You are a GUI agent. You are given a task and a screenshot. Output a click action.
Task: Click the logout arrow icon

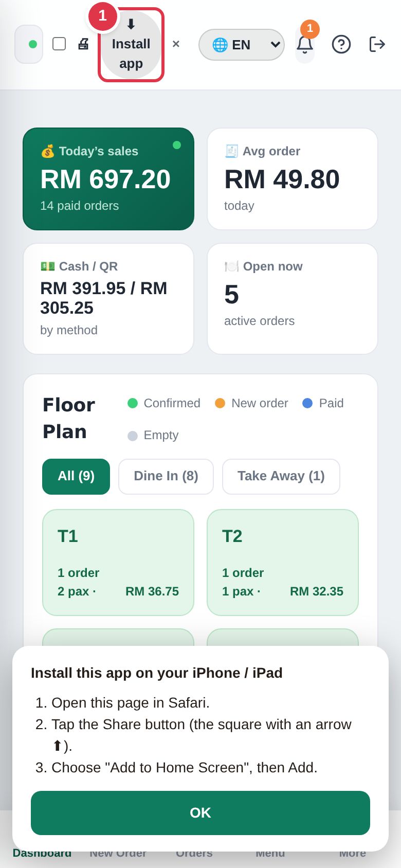tap(377, 44)
